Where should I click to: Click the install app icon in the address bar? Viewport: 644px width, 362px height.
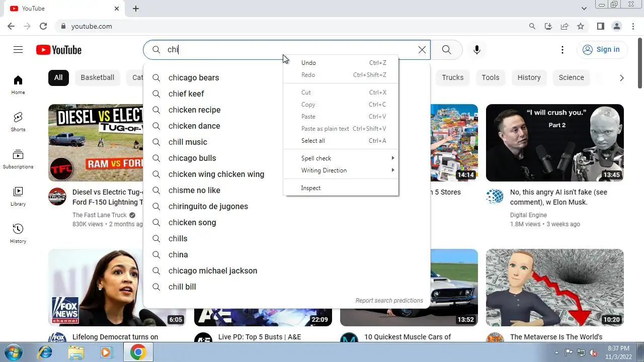[548, 26]
